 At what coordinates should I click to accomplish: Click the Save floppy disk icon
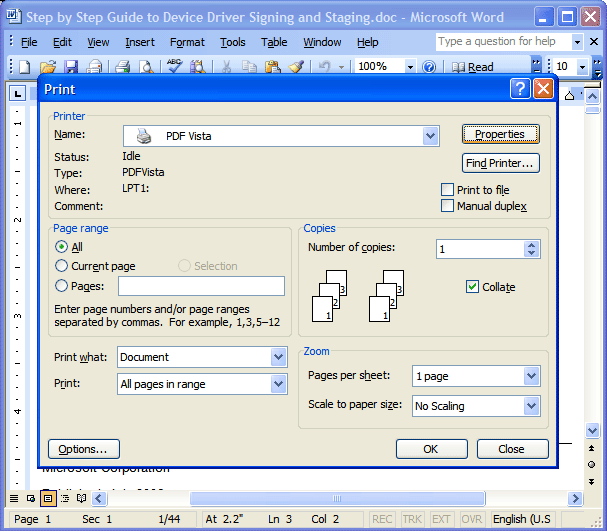tap(72, 67)
